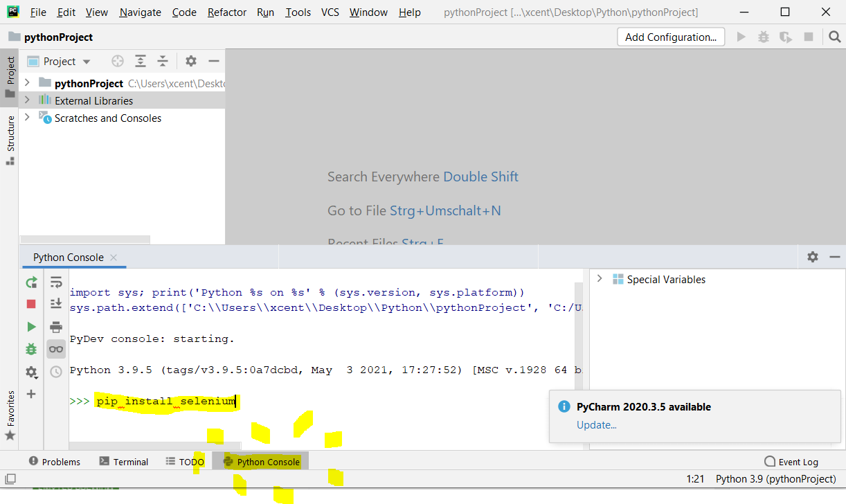This screenshot has width=846, height=504.
Task: Expand the Special Variables node
Action: click(600, 279)
